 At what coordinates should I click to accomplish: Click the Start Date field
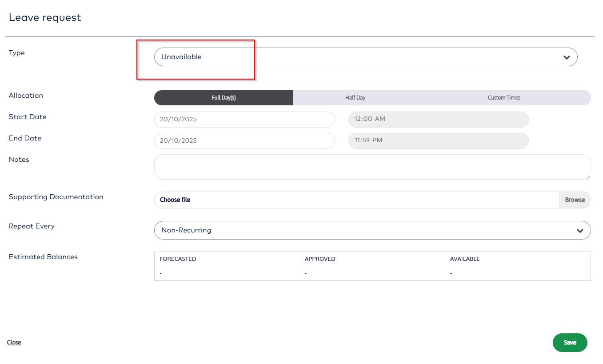244,120
